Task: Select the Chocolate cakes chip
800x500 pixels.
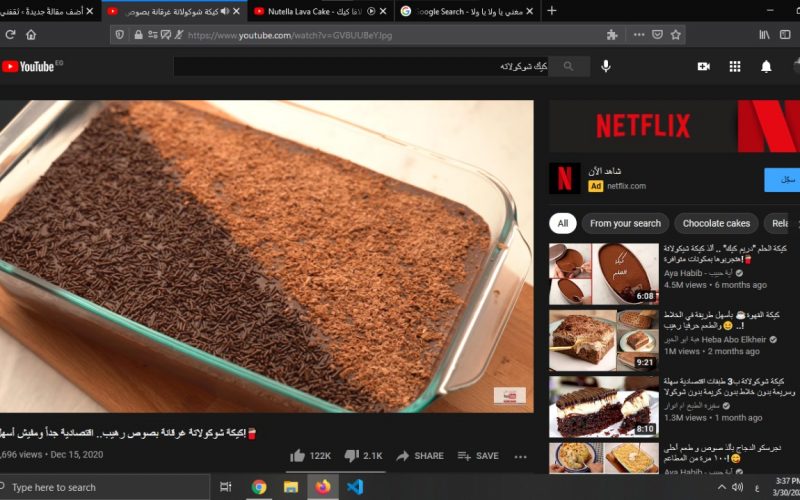Action: point(716,223)
